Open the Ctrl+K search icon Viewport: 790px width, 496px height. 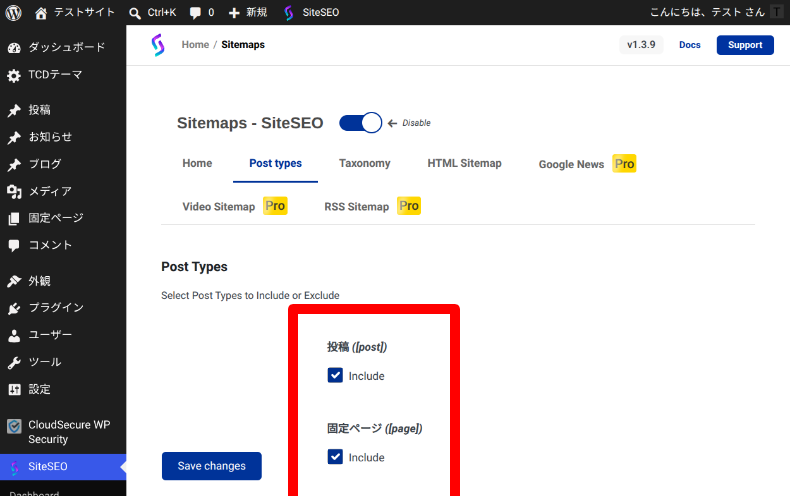coord(135,13)
